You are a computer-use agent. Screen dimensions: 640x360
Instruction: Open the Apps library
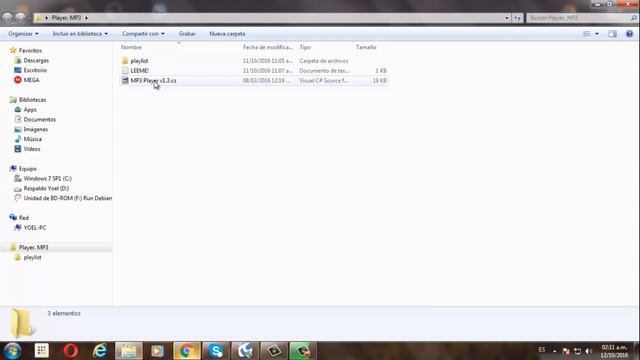(x=30, y=109)
